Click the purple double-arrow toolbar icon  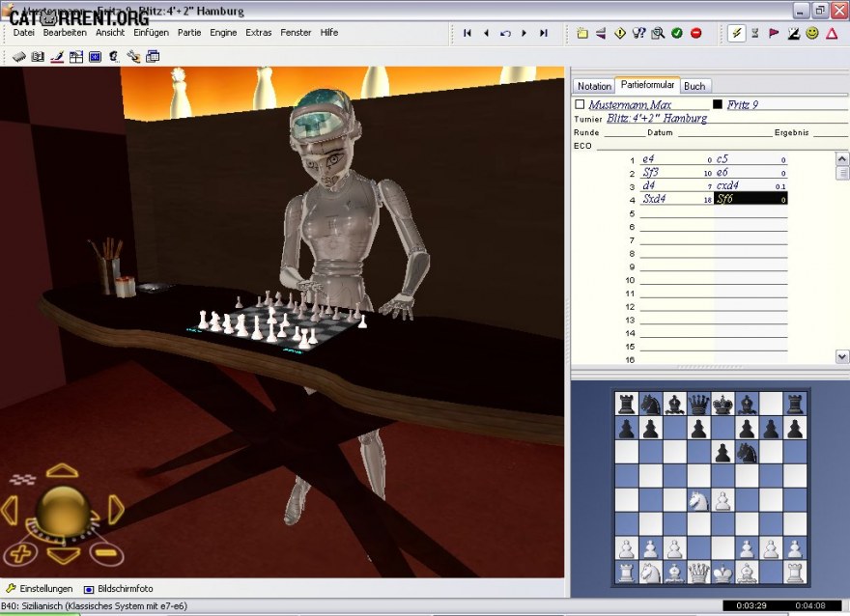click(601, 33)
